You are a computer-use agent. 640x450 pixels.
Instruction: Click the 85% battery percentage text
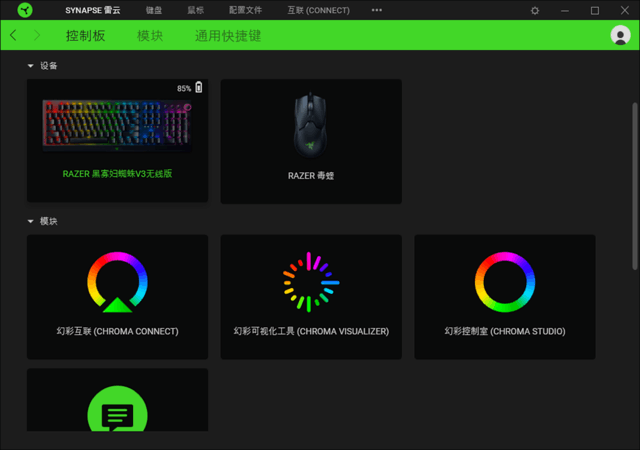(x=184, y=88)
